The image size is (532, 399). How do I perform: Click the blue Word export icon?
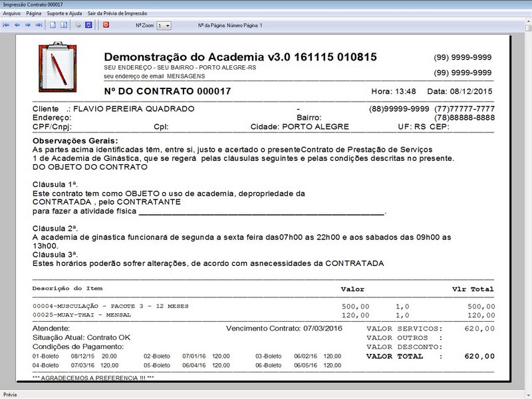point(88,25)
